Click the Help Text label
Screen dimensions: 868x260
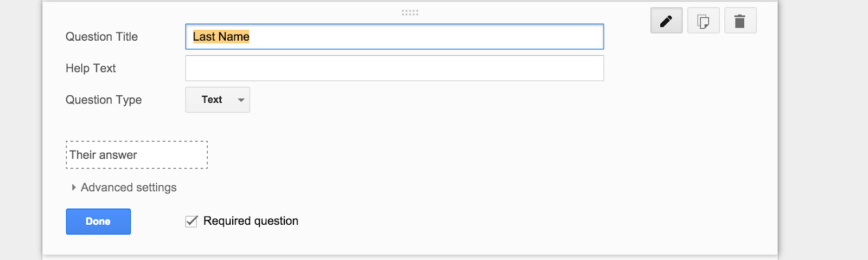tap(91, 68)
